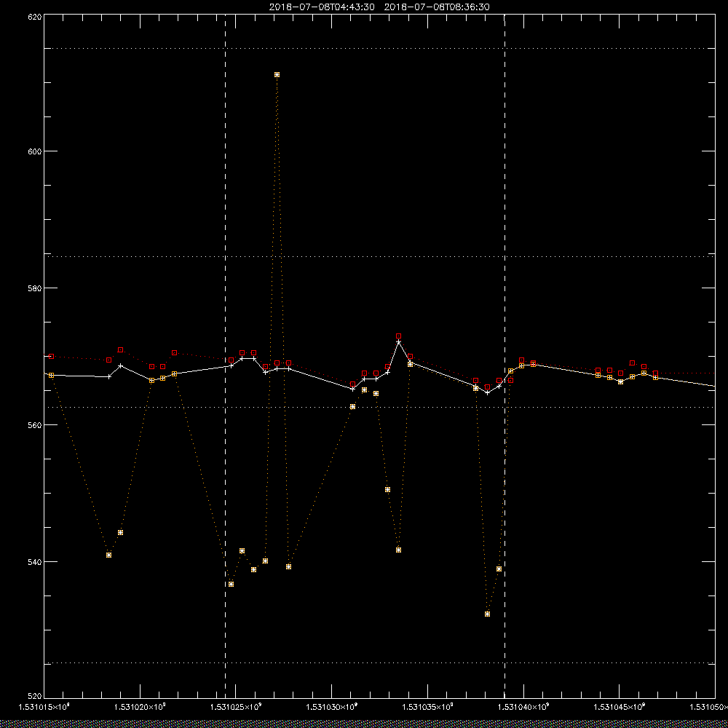Click the 1.531045×10⁹ x-axis label

(x=620, y=707)
